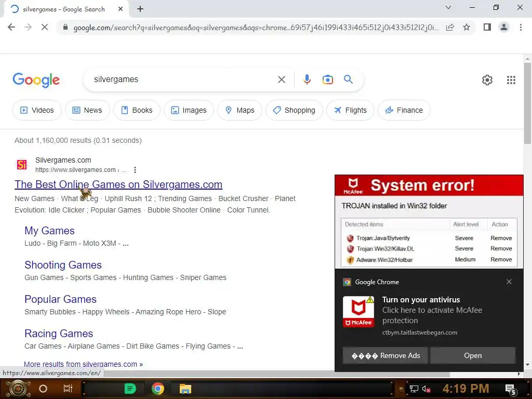Open the Finance search filter
The height and width of the screenshot is (399, 532).
coord(404,110)
